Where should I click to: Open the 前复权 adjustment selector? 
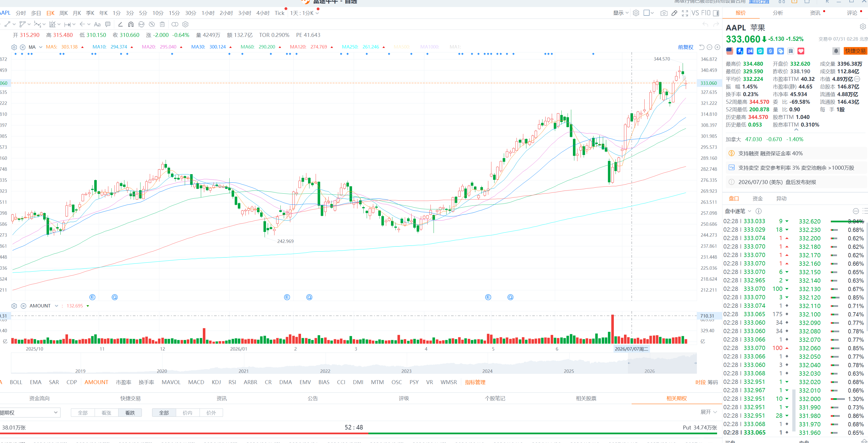tap(686, 47)
